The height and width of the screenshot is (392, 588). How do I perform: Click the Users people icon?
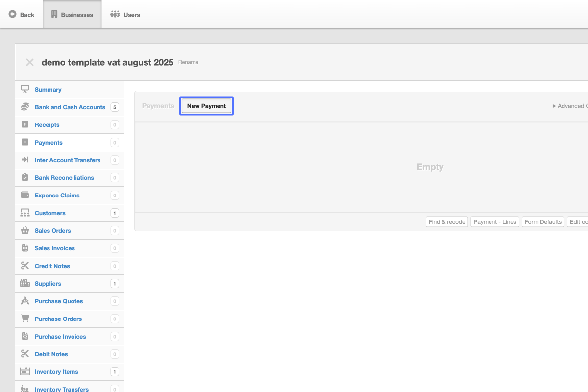pos(115,14)
